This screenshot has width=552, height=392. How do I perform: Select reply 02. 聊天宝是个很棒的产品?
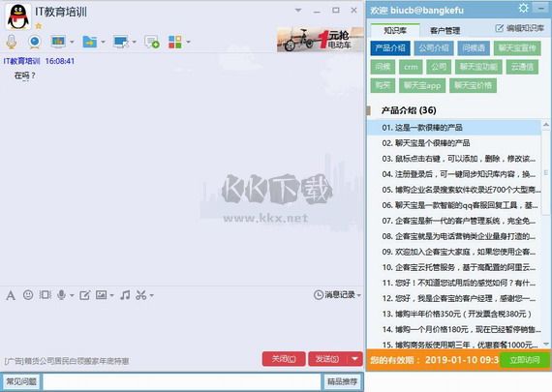(454, 143)
